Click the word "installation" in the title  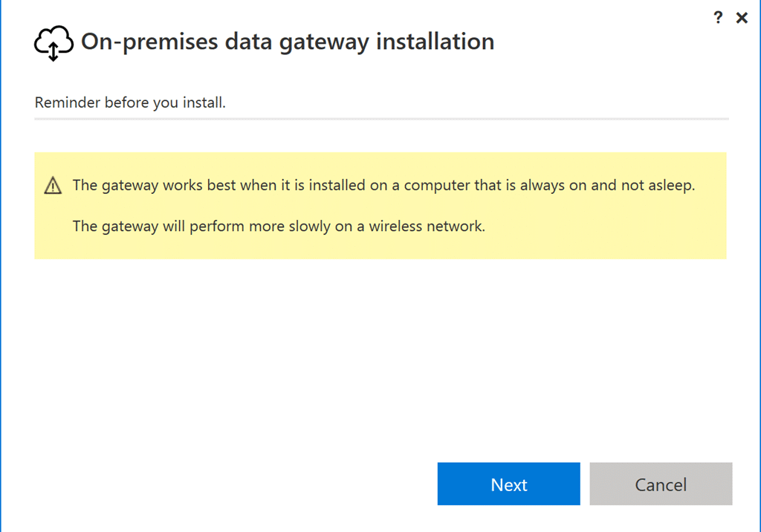point(435,42)
